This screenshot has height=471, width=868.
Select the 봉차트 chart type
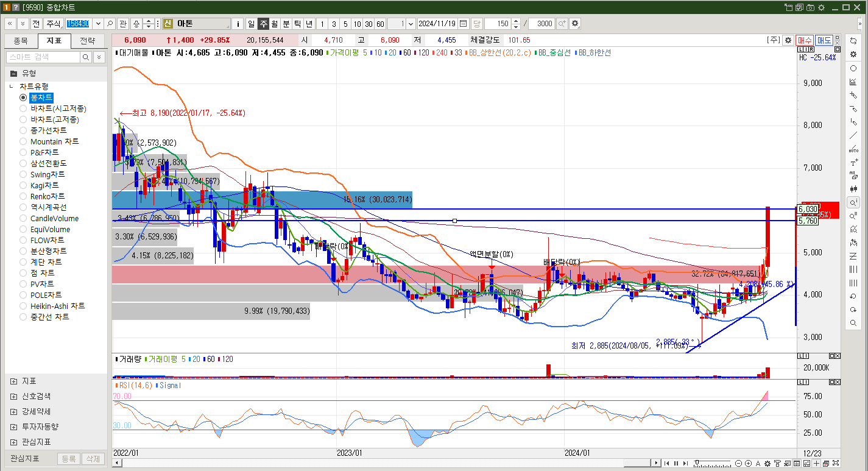tap(23, 97)
